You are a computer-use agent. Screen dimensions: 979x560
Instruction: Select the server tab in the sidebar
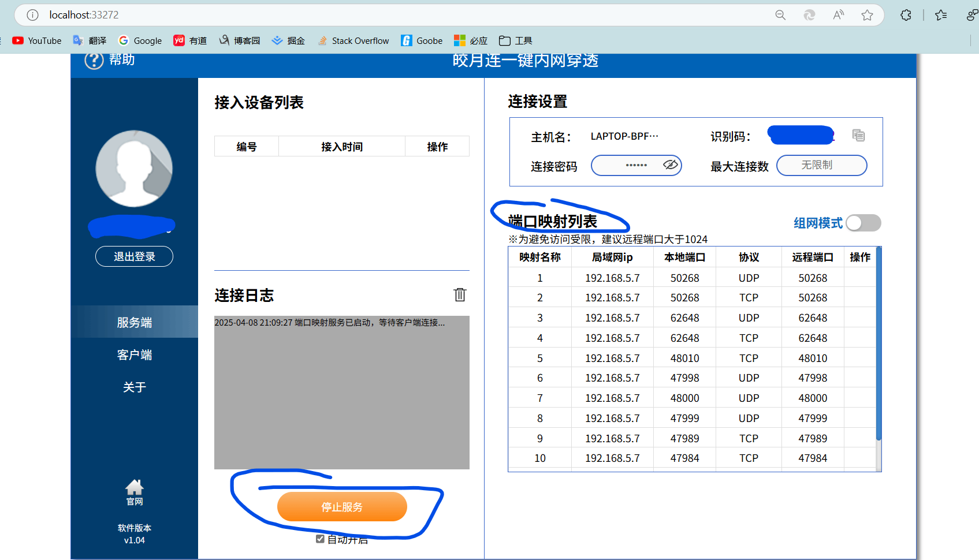[134, 322]
